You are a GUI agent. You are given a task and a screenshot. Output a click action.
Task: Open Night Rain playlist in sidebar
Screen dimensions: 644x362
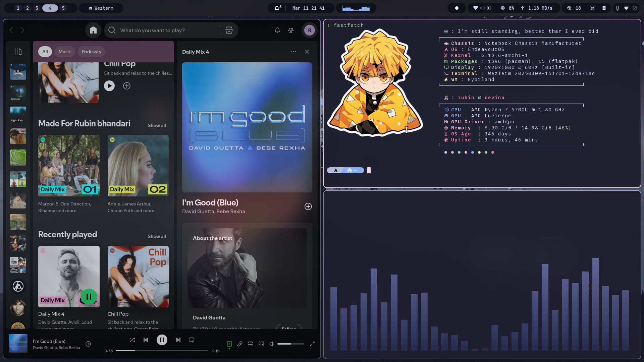(18, 115)
